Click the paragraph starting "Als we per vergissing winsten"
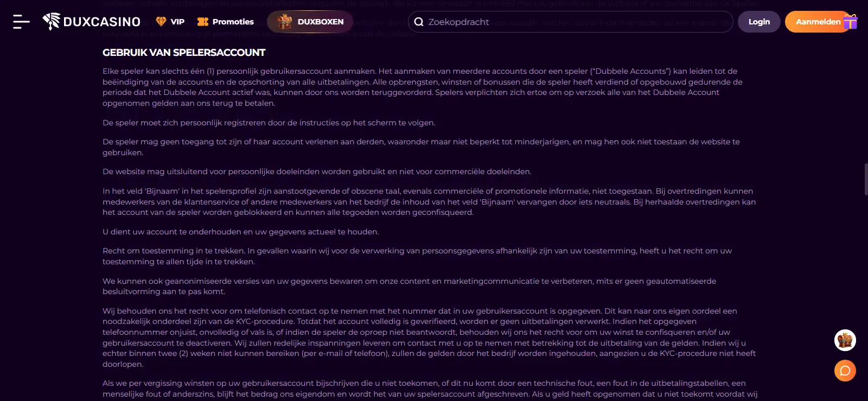Screen dimensions: 868x401 click(430, 389)
